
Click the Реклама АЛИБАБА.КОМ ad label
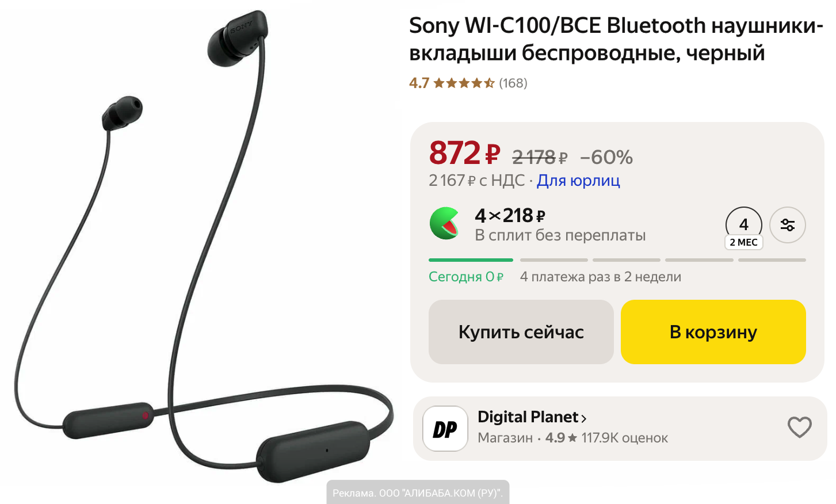(418, 492)
